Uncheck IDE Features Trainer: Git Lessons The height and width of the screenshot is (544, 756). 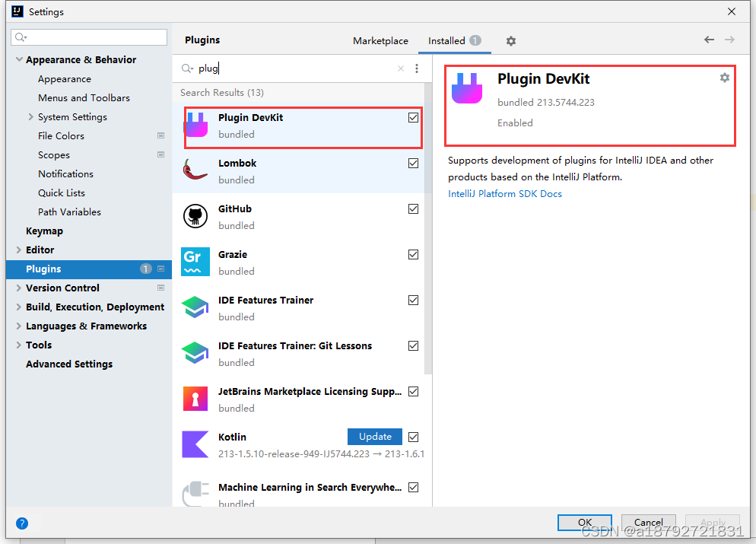413,345
